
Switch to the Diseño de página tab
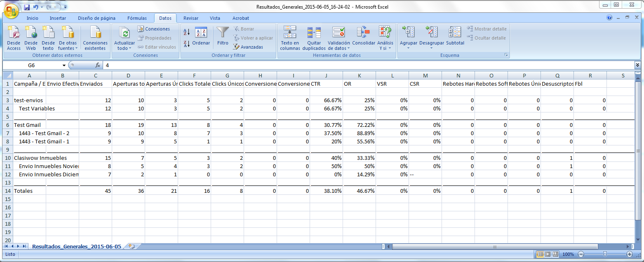96,18
